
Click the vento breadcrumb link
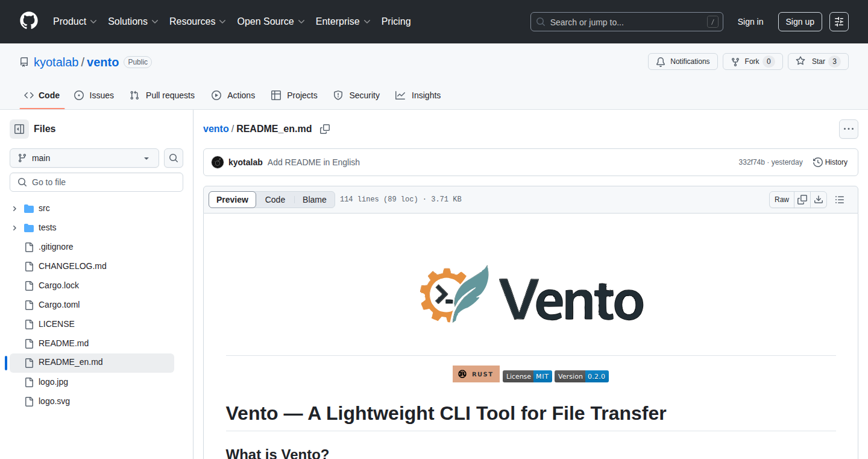[x=216, y=129]
